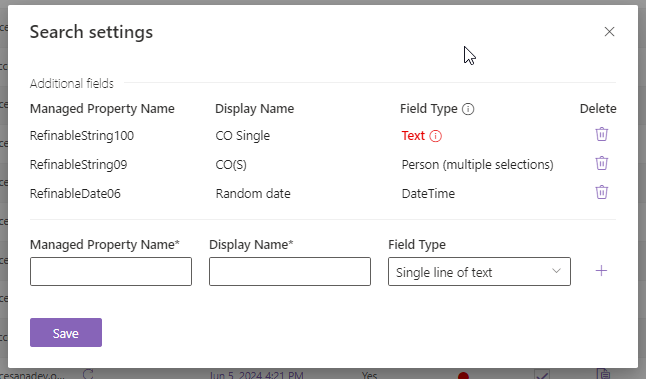
Task: Save the search settings
Action: (66, 332)
